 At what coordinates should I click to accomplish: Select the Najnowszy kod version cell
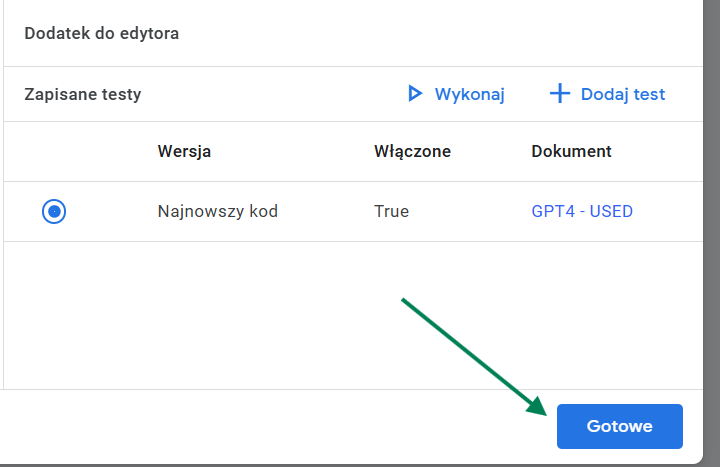217,211
